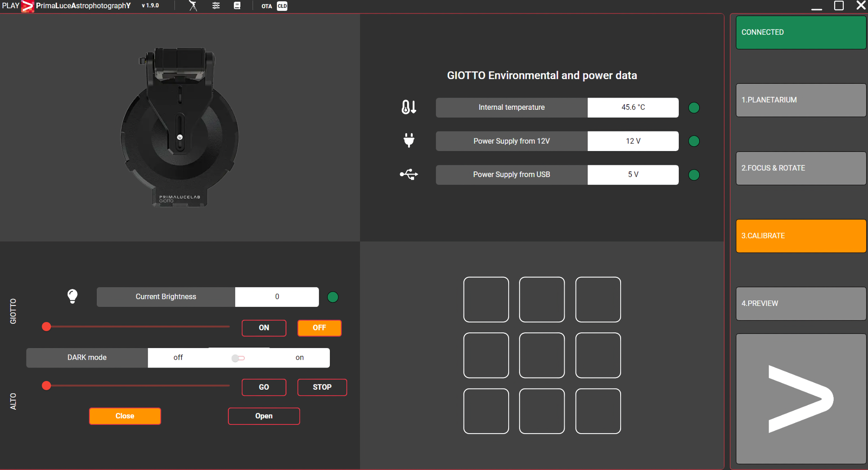Click the OTA indicator in top bar
The width and height of the screenshot is (868, 470).
click(x=266, y=6)
